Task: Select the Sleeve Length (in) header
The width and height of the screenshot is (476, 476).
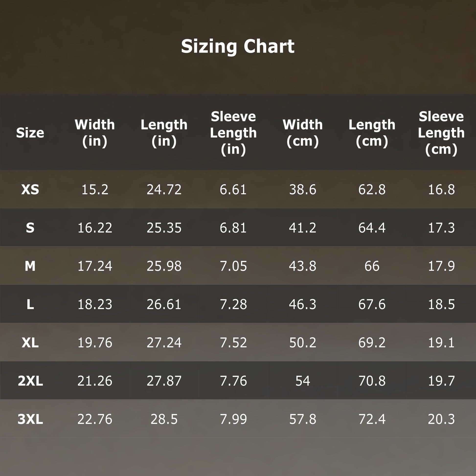Action: point(233,133)
